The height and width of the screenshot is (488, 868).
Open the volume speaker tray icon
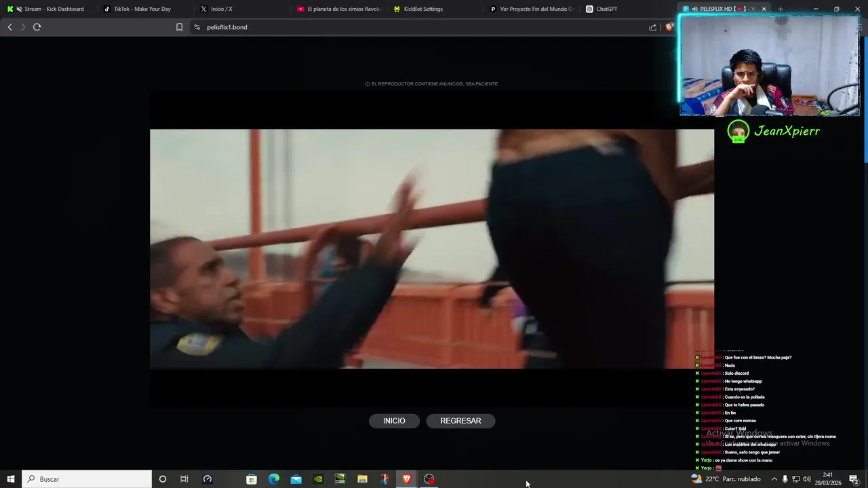[x=807, y=479]
